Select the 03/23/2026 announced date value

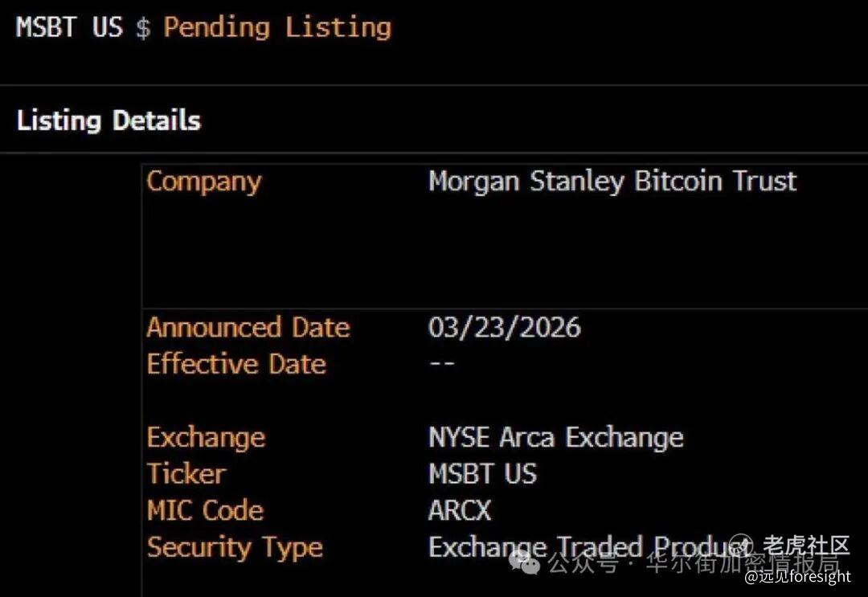click(504, 328)
